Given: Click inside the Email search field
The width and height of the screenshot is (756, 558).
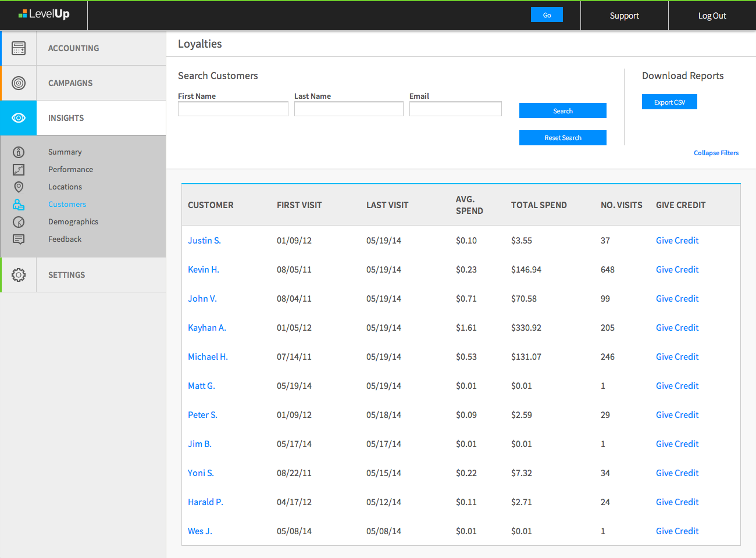Looking at the screenshot, I should (x=455, y=108).
